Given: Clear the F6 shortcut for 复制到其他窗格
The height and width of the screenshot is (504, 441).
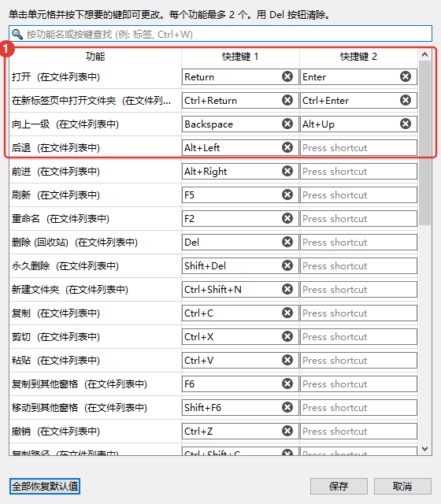Looking at the screenshot, I should [287, 384].
